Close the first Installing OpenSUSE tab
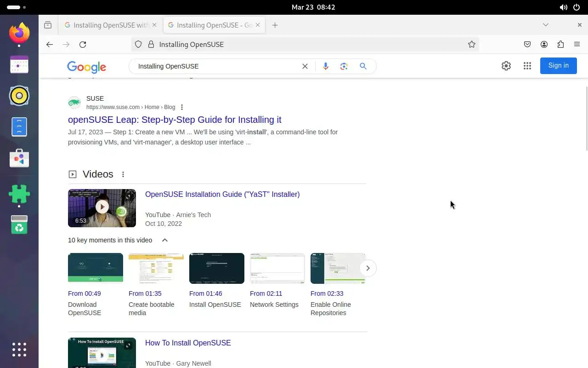This screenshot has height=368, width=588. (x=154, y=25)
